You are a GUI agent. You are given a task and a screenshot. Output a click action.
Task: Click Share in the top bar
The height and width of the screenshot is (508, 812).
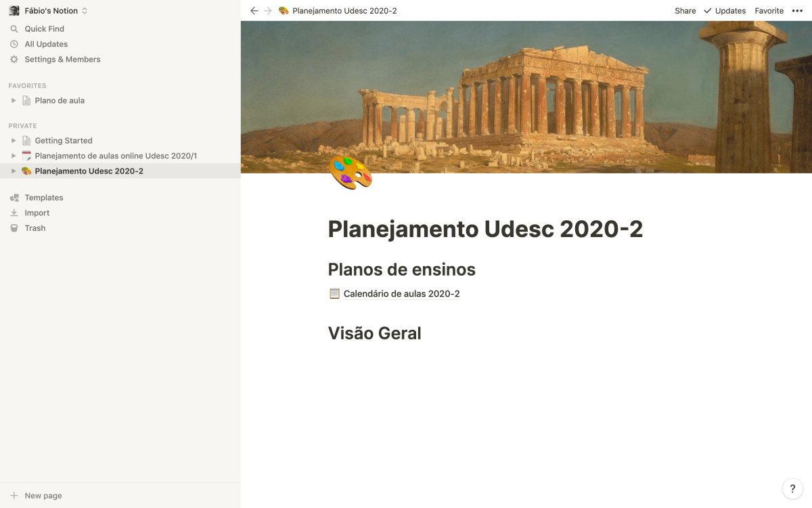[685, 11]
